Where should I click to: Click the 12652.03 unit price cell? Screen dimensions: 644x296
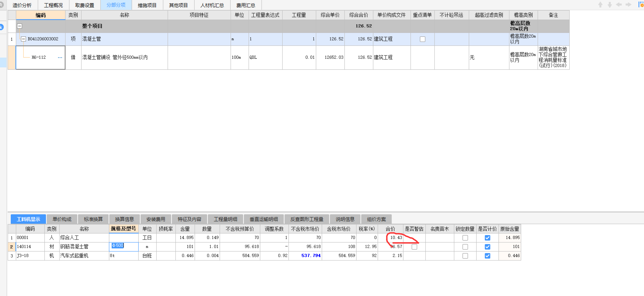tap(330, 57)
